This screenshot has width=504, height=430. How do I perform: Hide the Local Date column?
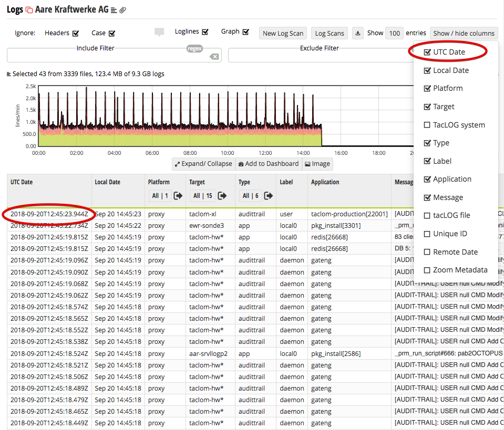tap(427, 70)
